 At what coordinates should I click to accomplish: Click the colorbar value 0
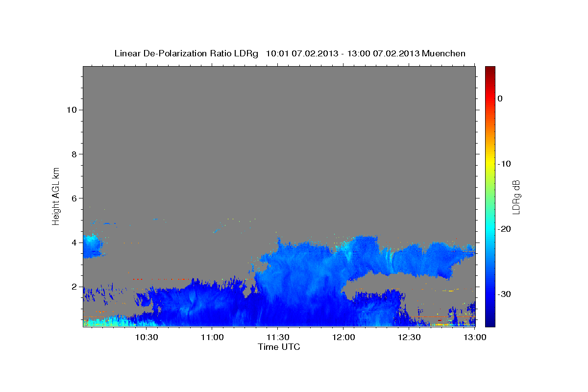(x=500, y=98)
